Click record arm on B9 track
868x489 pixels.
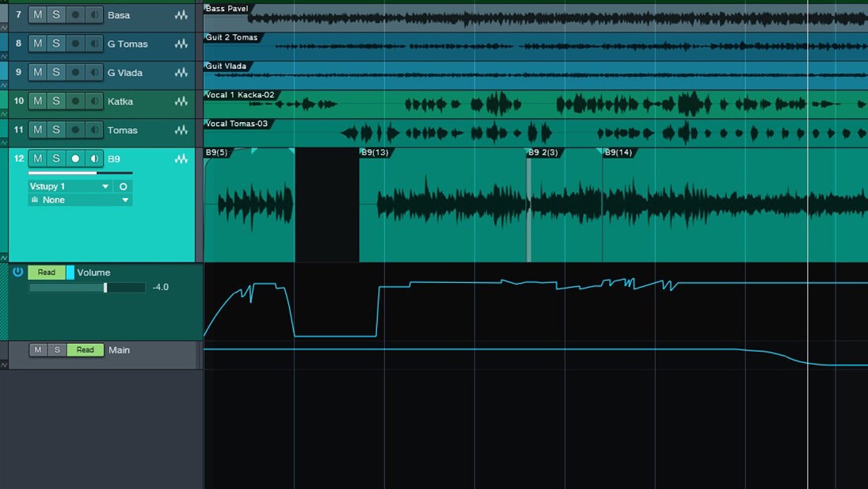[x=75, y=159]
